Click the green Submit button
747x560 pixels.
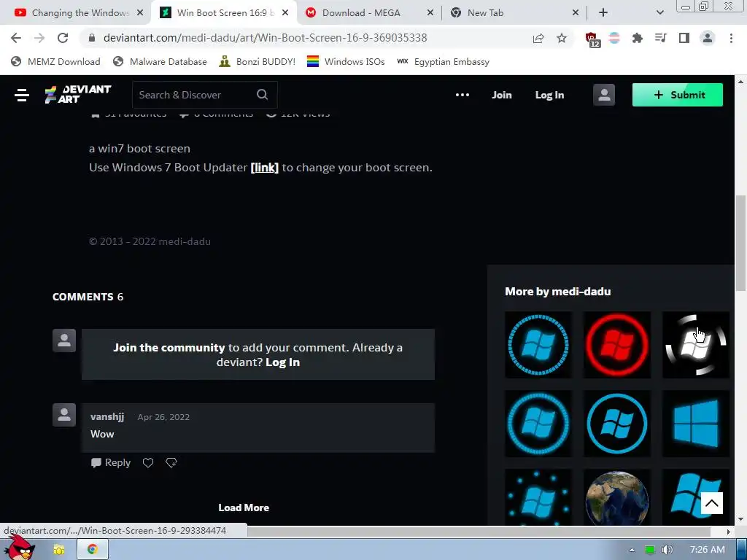(678, 95)
